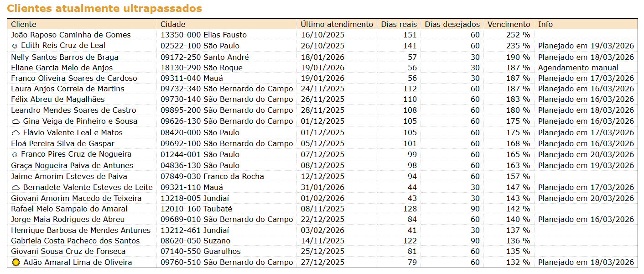Select the Dias desejados column header
Screen dimensions: 644x274
(x=452, y=24)
